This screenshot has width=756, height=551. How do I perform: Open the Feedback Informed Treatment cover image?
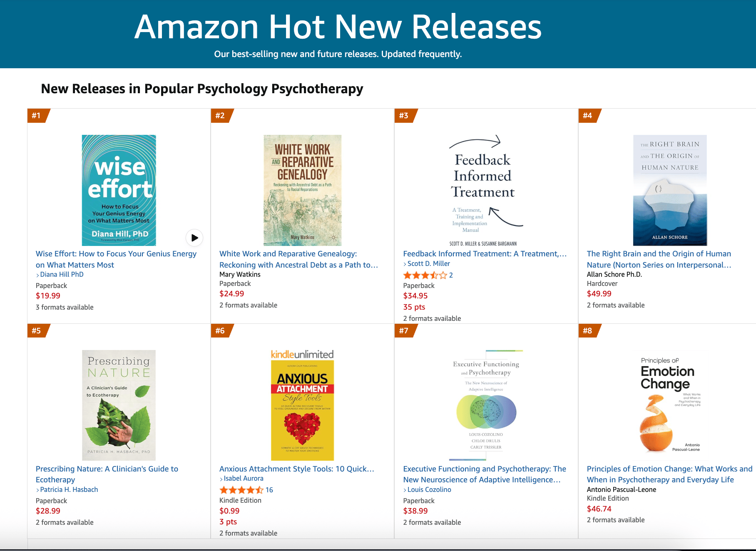[483, 190]
